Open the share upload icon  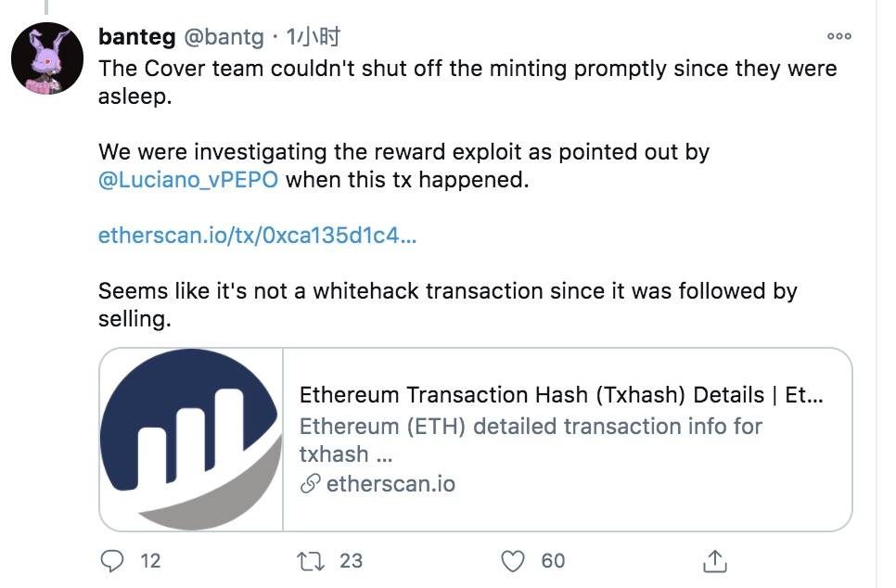714,560
